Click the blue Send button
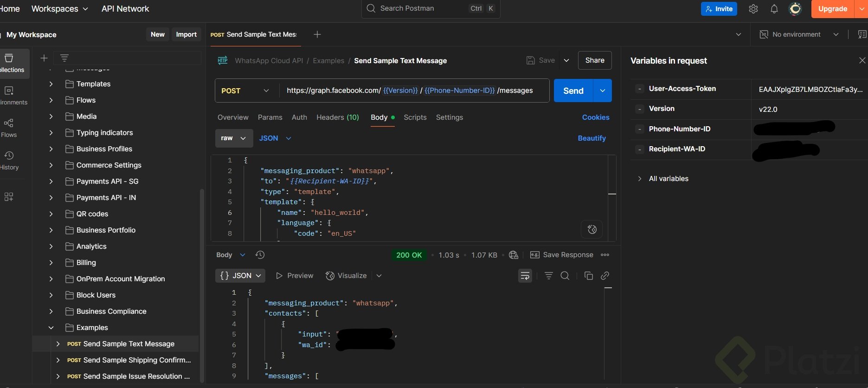 pos(573,91)
